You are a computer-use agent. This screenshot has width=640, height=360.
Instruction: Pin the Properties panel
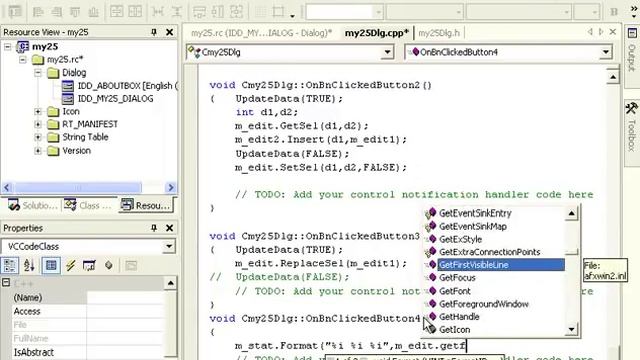coord(154,228)
